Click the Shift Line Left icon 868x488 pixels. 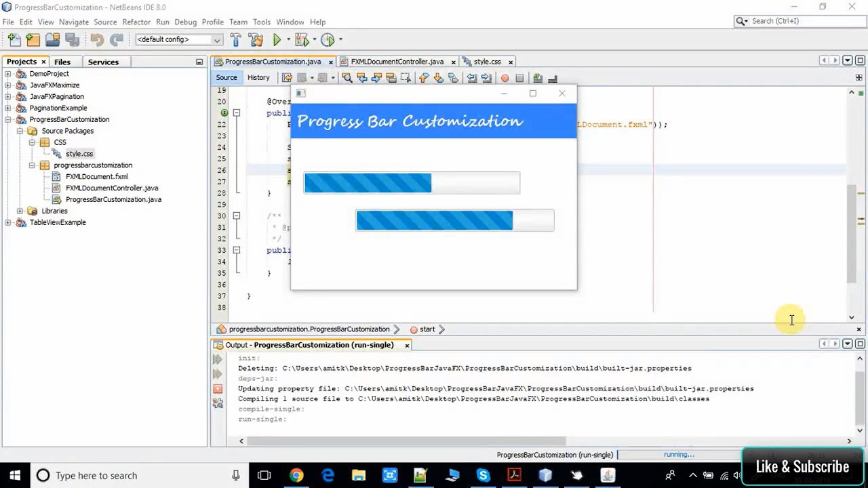tap(471, 78)
